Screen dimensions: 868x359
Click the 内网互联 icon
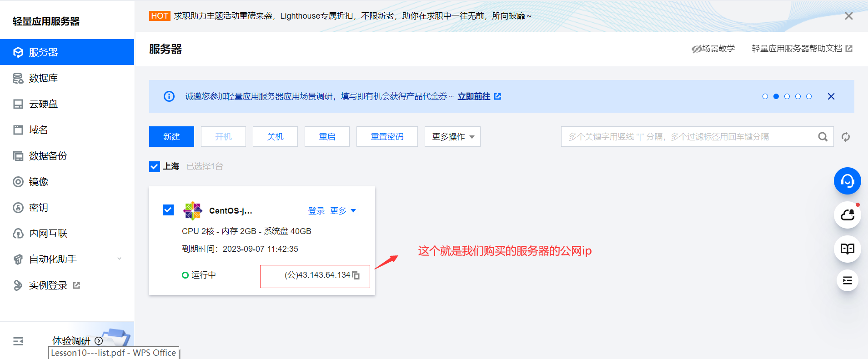[18, 234]
